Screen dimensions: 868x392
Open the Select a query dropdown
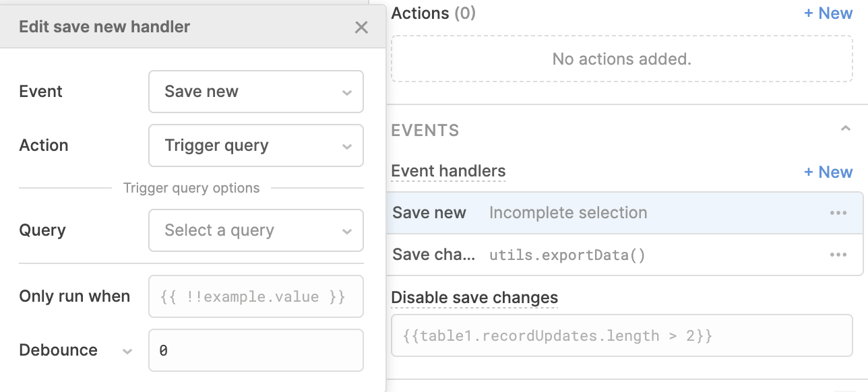click(256, 230)
